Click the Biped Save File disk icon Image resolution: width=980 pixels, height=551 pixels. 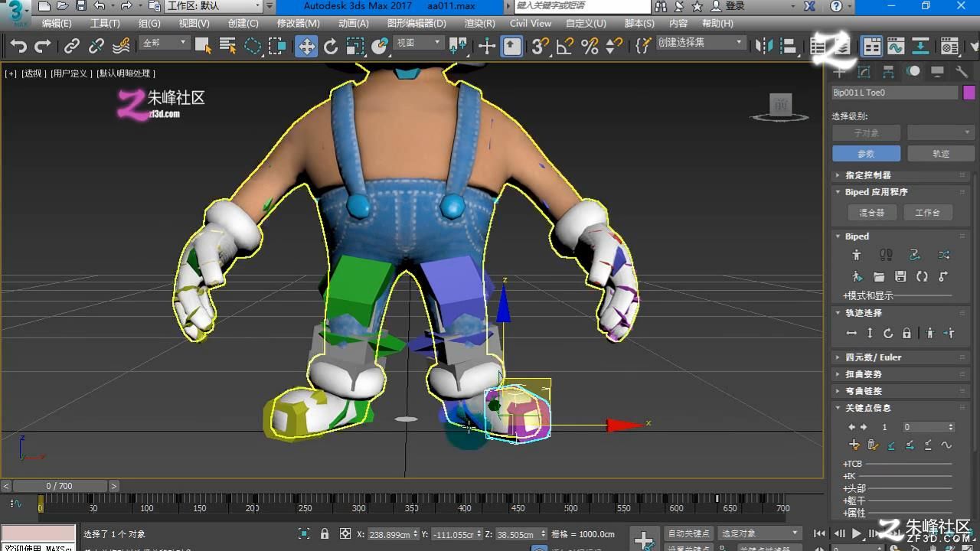(x=900, y=276)
